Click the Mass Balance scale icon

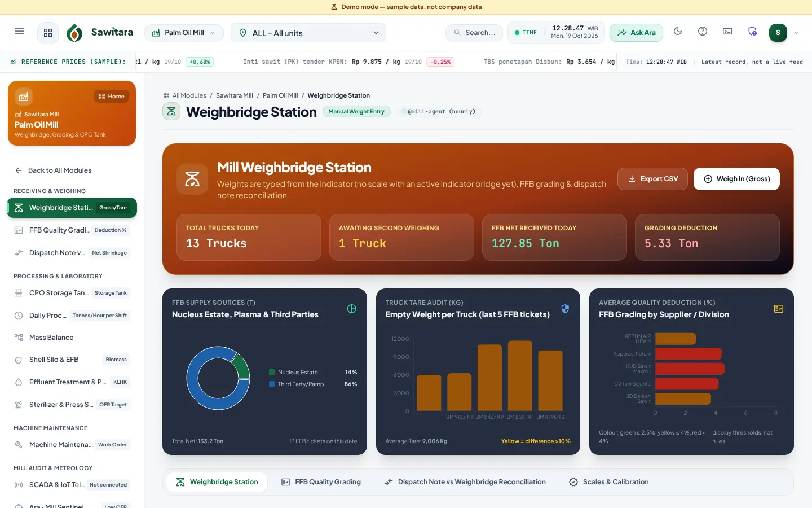[x=19, y=338]
